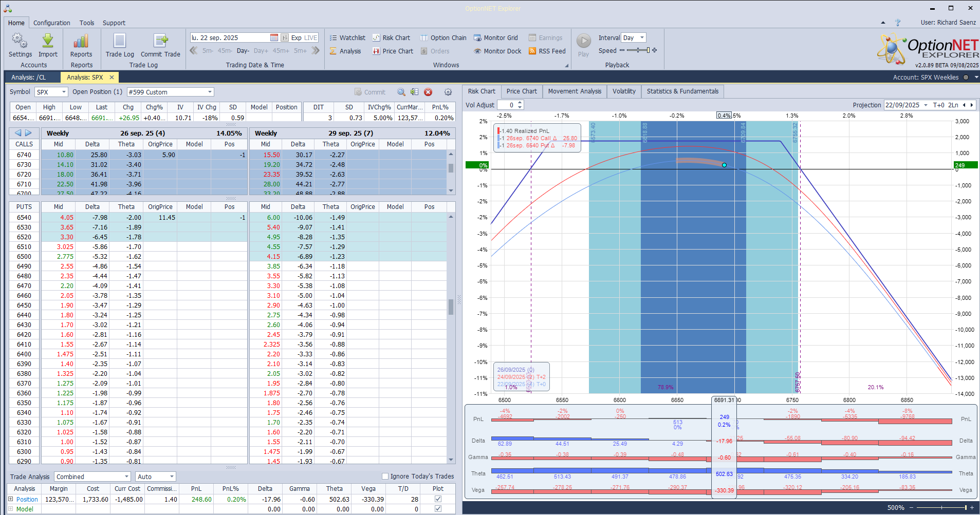
Task: Click the green grid icon near Commit
Action: click(414, 92)
